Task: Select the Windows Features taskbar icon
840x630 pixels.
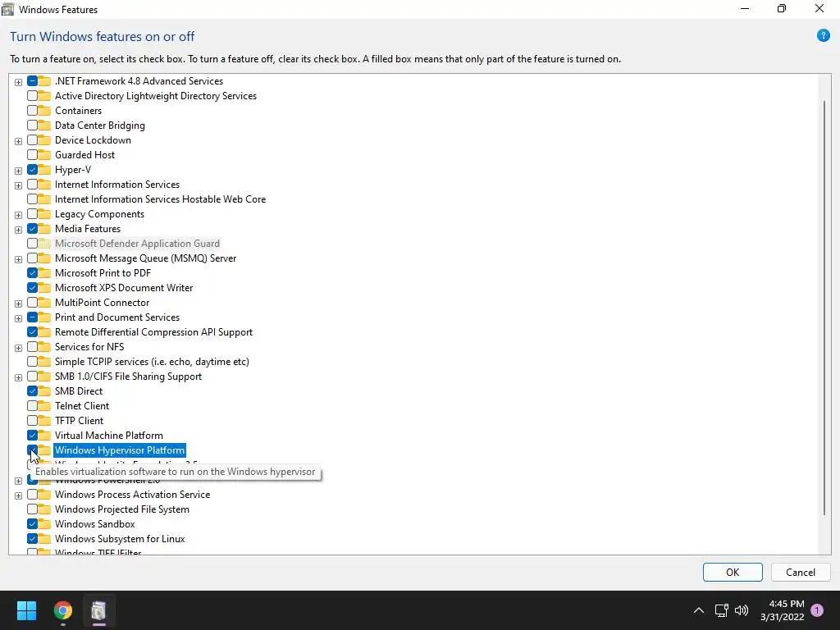Action: 98,610
